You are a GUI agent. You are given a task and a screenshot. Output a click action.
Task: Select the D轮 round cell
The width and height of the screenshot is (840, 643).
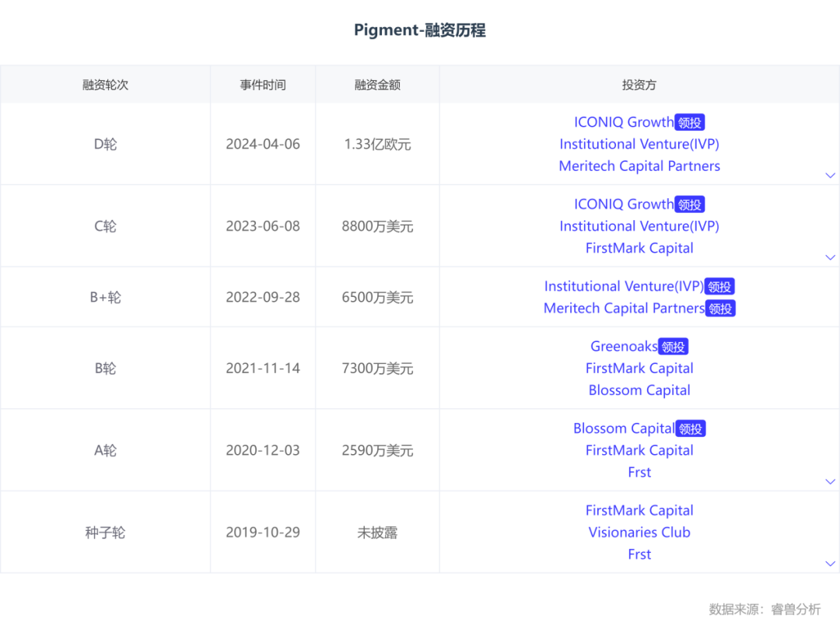(105, 144)
